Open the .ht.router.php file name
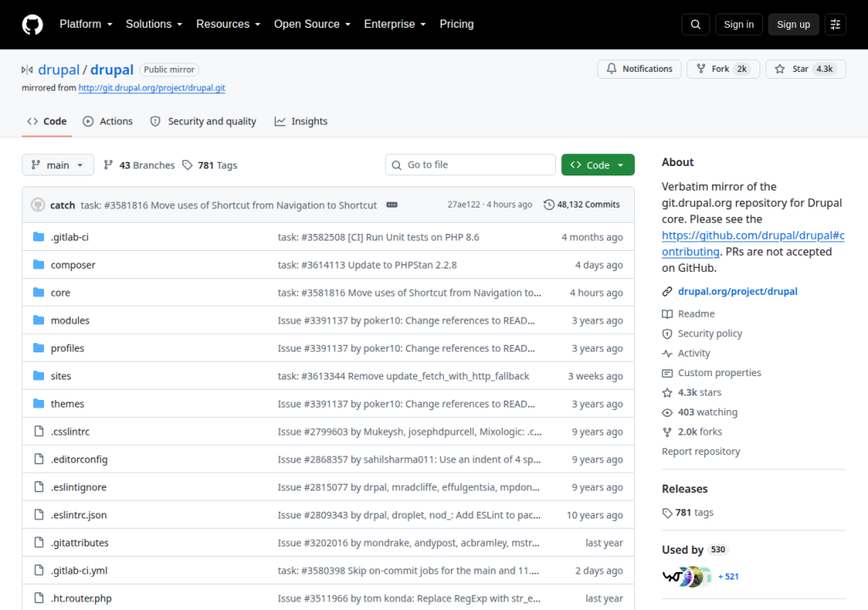This screenshot has height=610, width=868. coord(81,598)
